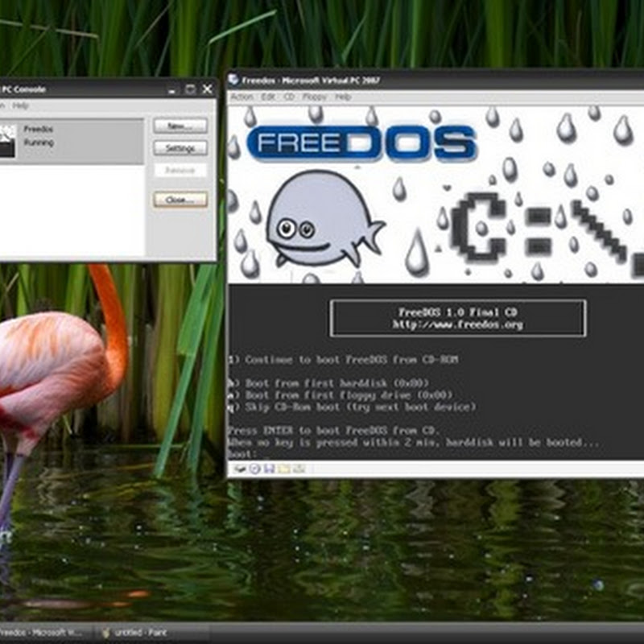This screenshot has width=644, height=644.
Task: Select the Freedos thumbnail in the console list
Action: [7, 142]
